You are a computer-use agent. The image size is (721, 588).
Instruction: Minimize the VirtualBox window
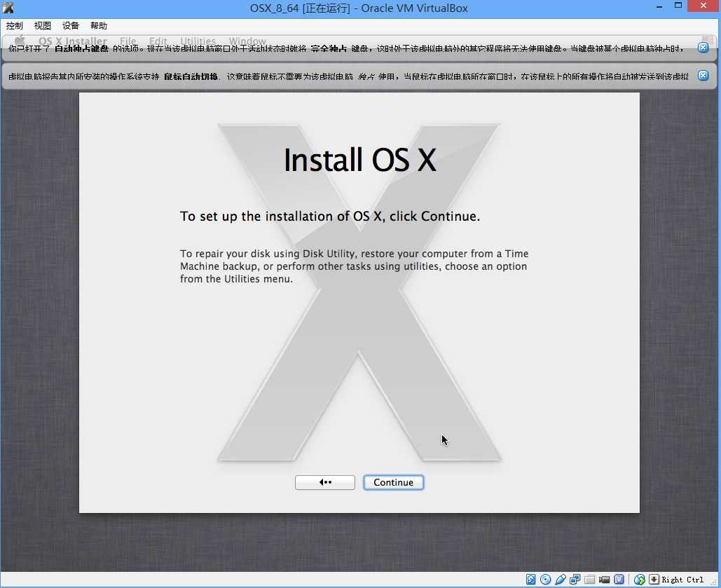pos(659,6)
